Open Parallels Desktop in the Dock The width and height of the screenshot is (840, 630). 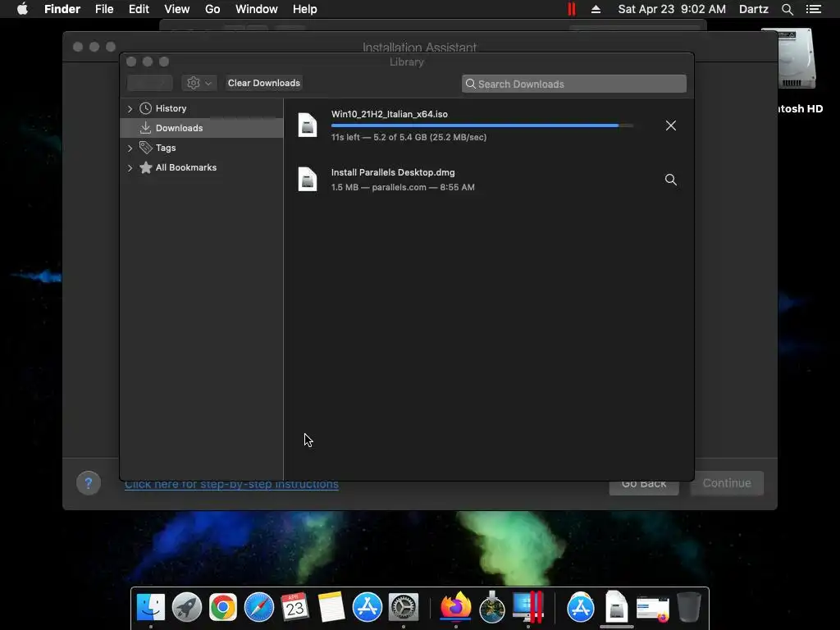click(x=528, y=607)
